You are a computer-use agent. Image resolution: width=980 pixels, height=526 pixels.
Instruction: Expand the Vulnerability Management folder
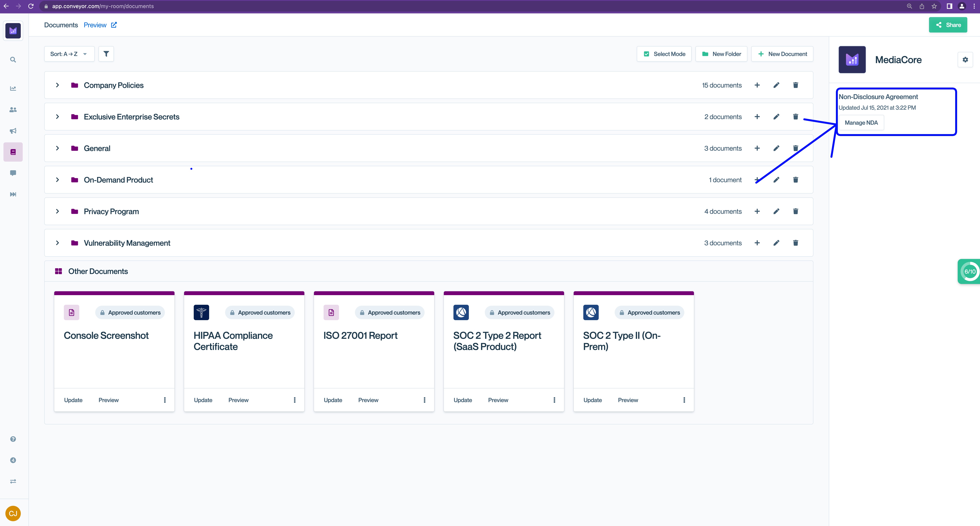(58, 243)
